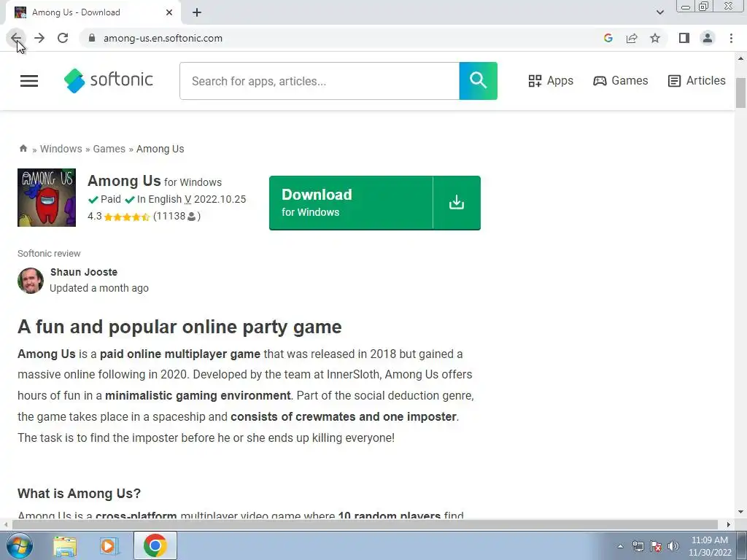Show hidden tray icons arrow
747x560 pixels.
click(x=620, y=546)
